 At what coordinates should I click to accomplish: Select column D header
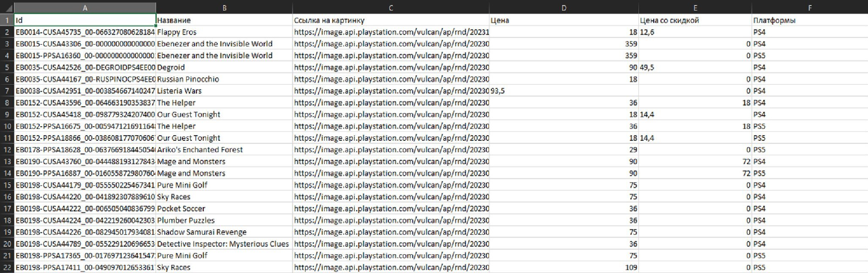pyautogui.click(x=564, y=8)
